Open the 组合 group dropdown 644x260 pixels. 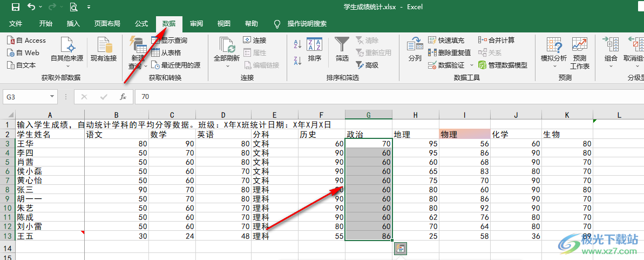click(x=611, y=52)
